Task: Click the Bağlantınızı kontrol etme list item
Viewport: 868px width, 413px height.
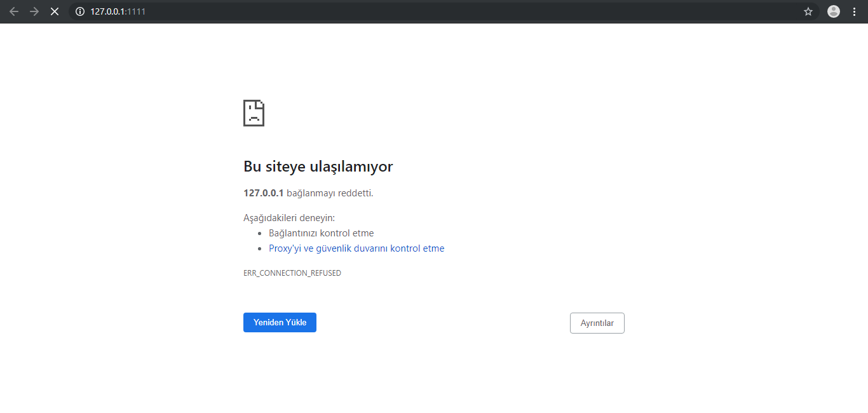Action: (322, 233)
